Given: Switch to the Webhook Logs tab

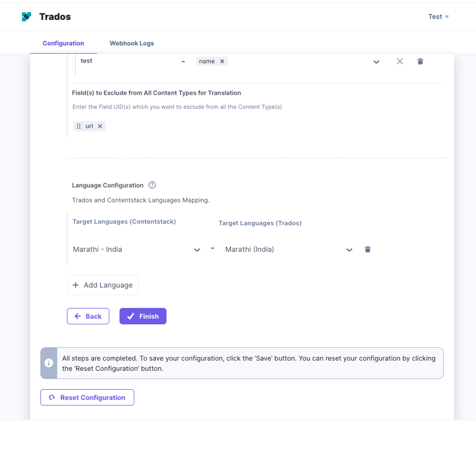Looking at the screenshot, I should point(132,43).
